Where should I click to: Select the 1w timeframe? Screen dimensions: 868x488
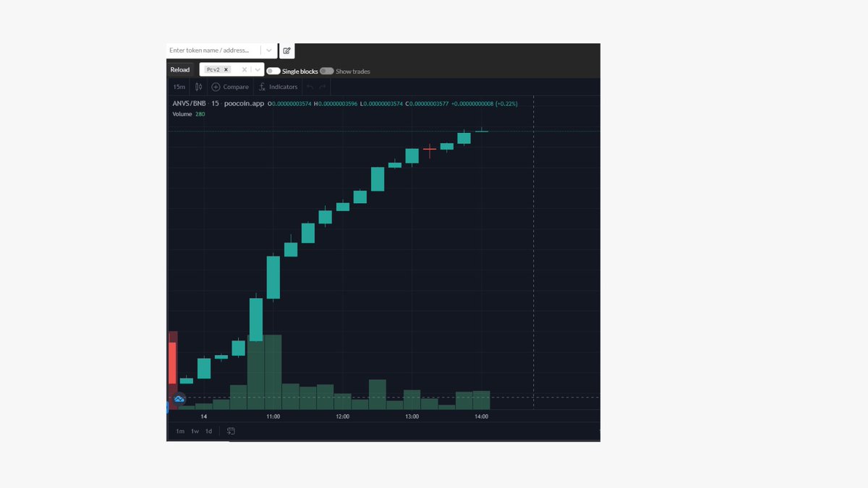tap(195, 431)
